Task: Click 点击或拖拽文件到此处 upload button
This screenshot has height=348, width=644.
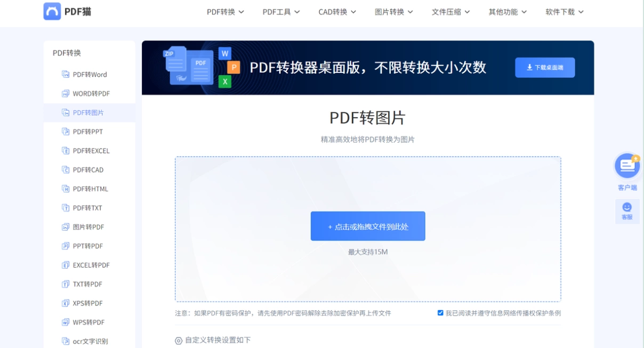Action: pyautogui.click(x=368, y=226)
